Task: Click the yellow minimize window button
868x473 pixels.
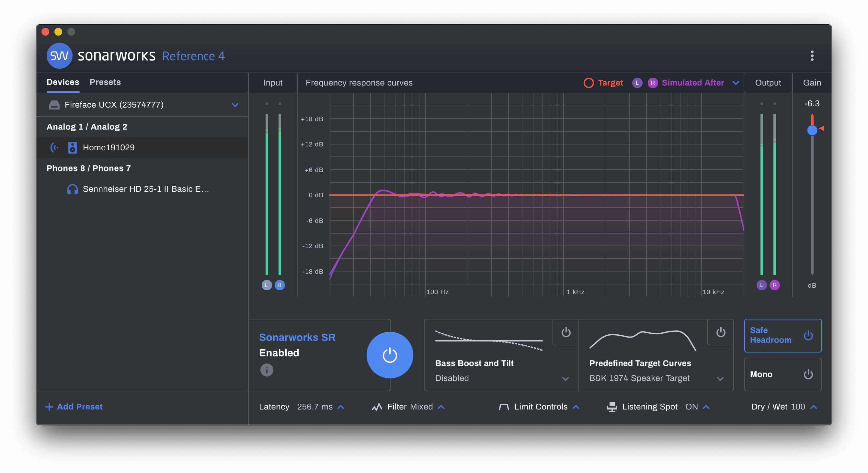Action: 58,32
